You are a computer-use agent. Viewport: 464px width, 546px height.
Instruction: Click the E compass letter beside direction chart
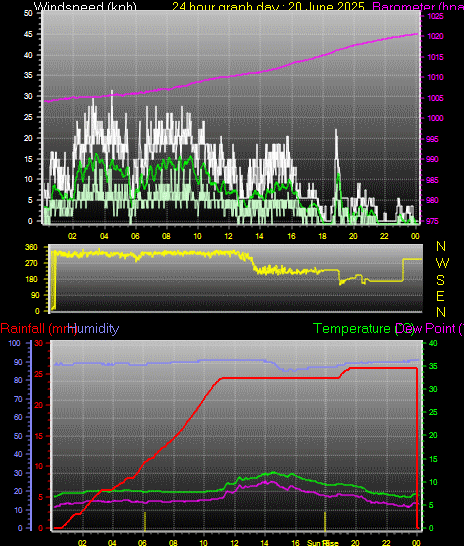click(440, 296)
